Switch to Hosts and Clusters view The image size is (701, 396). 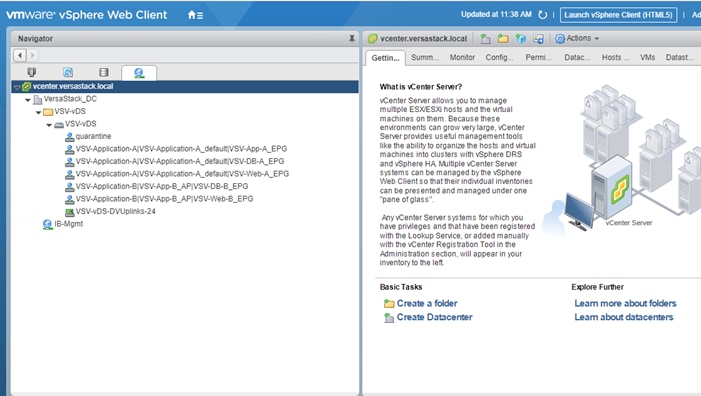32,72
